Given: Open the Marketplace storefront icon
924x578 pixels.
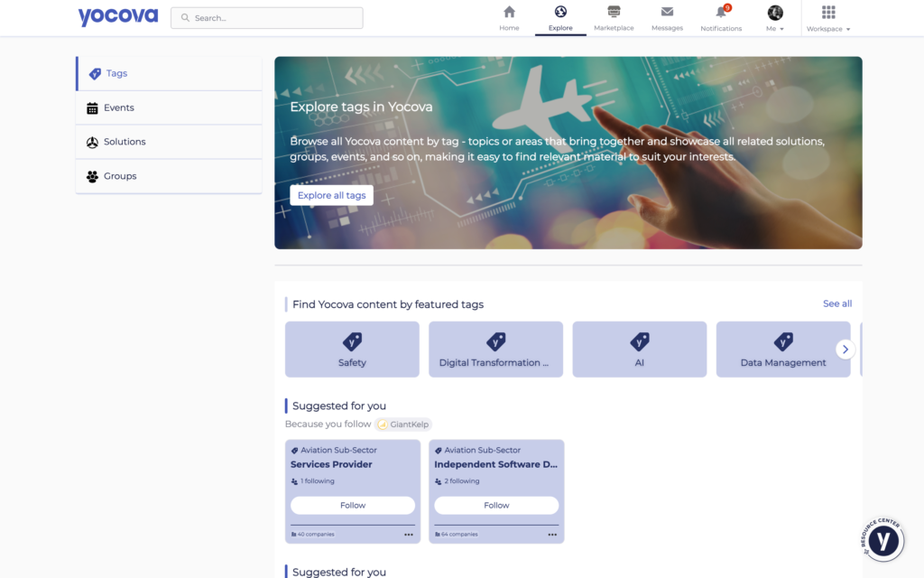Looking at the screenshot, I should pyautogui.click(x=614, y=12).
